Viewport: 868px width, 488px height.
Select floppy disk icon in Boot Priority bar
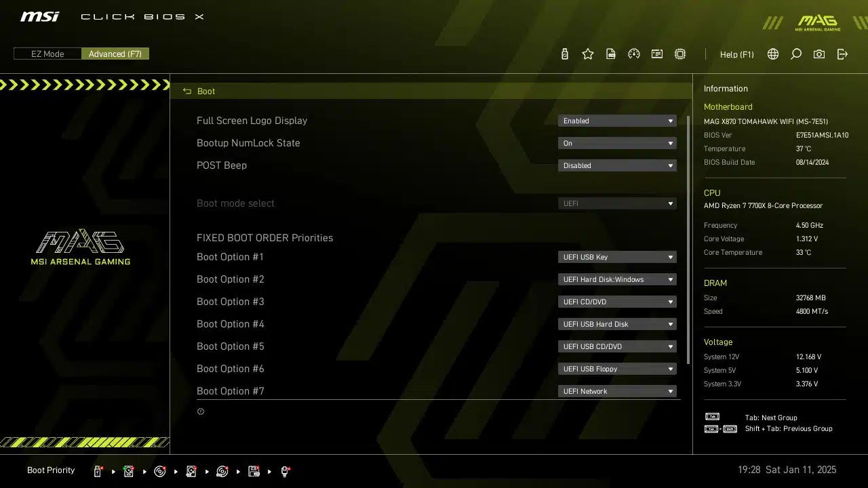coord(254,471)
